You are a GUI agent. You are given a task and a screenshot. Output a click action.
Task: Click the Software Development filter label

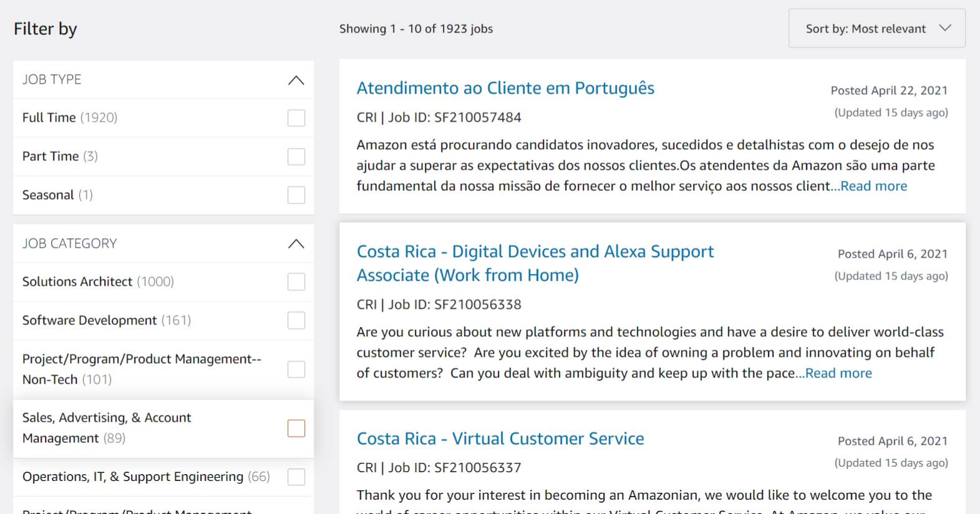coord(90,321)
